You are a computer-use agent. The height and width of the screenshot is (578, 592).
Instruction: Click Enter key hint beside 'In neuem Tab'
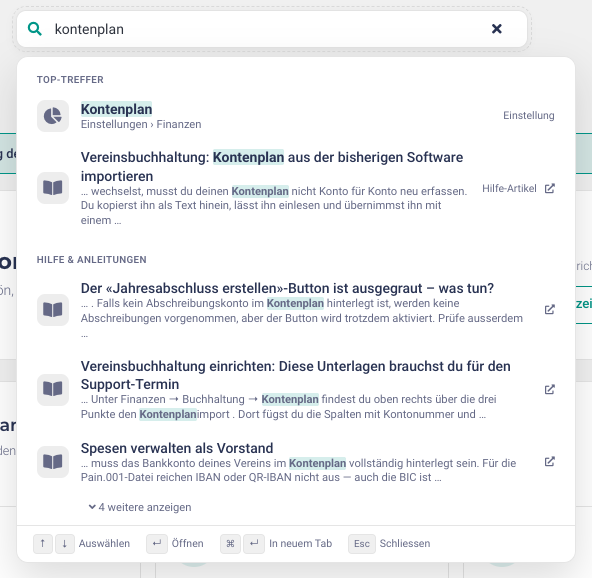pyautogui.click(x=254, y=544)
